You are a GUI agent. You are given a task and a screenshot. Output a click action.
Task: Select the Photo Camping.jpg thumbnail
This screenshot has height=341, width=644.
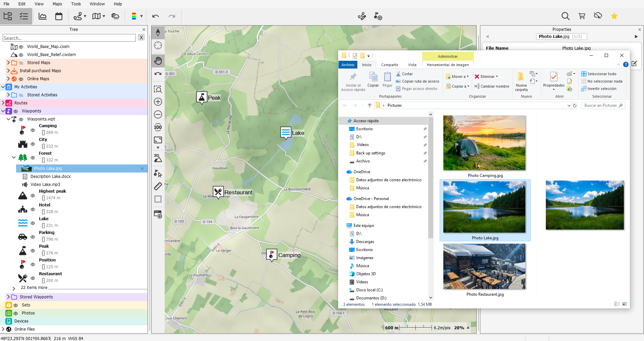click(484, 143)
